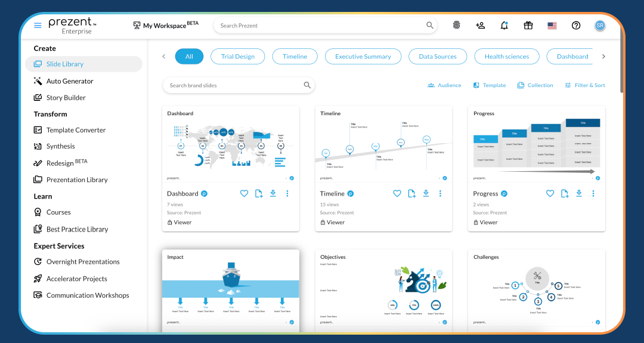Open more options for Dashboard slide
This screenshot has height=343, width=644.
pos(287,193)
